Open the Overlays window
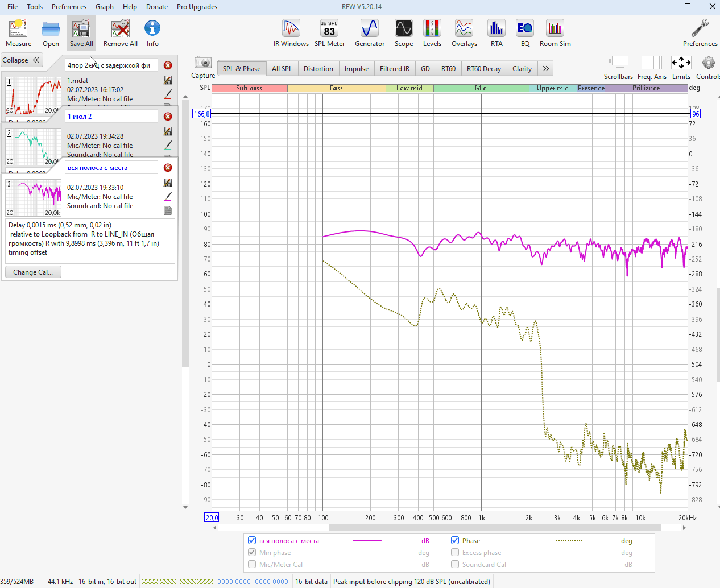Screen dimensions: 720x588 pyautogui.click(x=464, y=33)
